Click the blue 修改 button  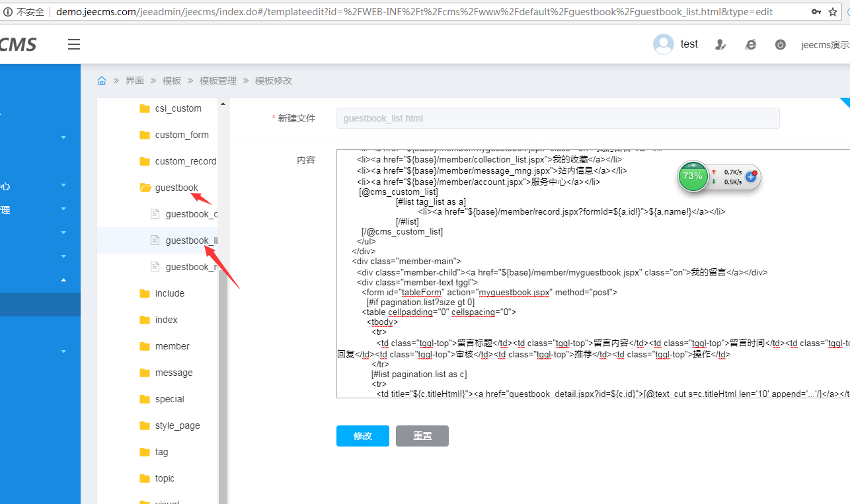363,436
